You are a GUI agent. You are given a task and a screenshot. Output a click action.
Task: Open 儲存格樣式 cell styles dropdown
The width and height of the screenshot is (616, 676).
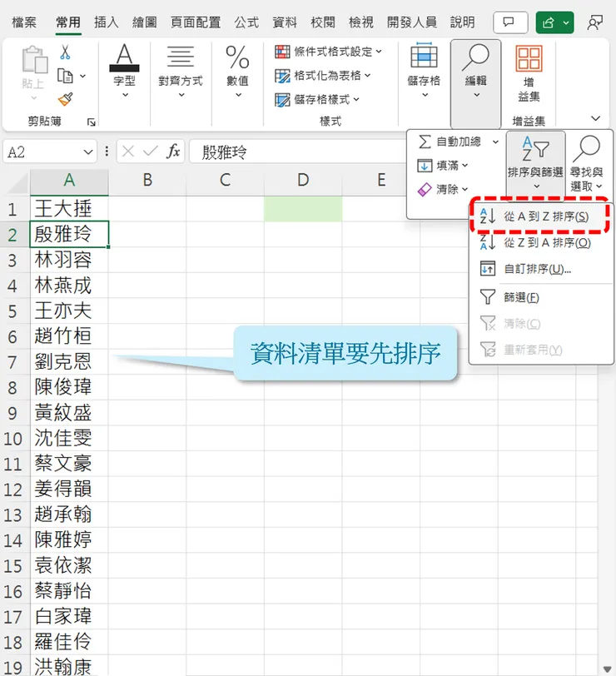[317, 100]
